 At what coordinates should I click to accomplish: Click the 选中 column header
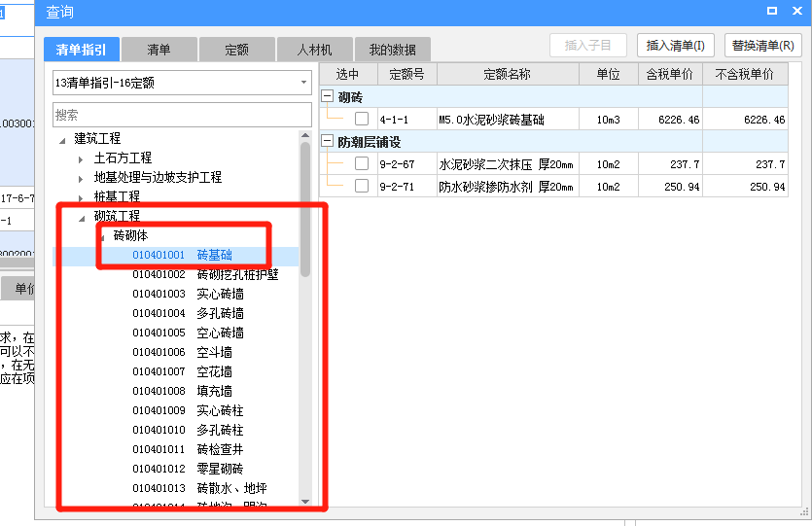point(348,74)
